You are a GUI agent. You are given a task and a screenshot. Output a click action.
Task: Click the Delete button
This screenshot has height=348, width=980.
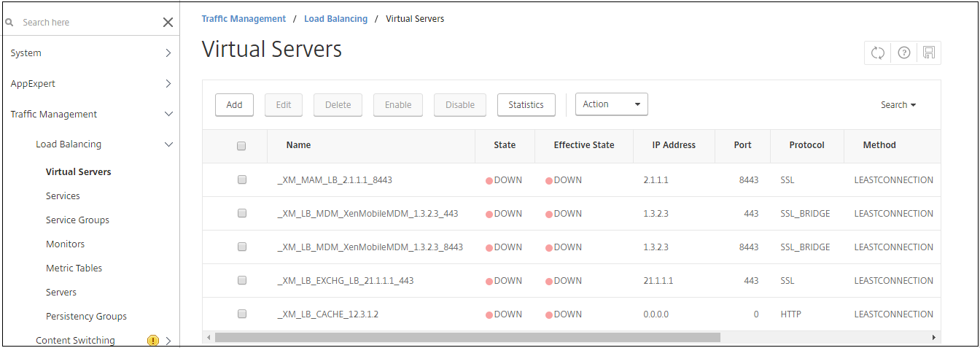(x=338, y=105)
